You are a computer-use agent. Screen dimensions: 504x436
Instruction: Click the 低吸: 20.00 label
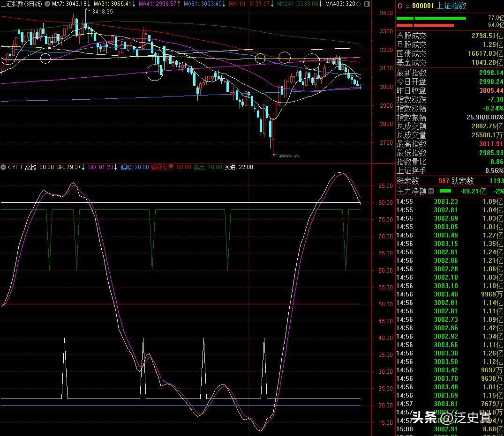click(135, 167)
